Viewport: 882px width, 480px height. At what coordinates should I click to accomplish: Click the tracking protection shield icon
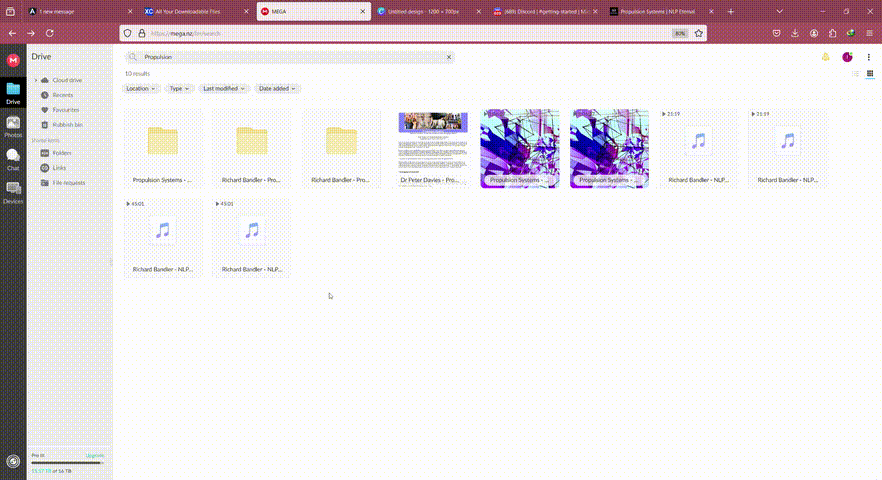[128, 33]
